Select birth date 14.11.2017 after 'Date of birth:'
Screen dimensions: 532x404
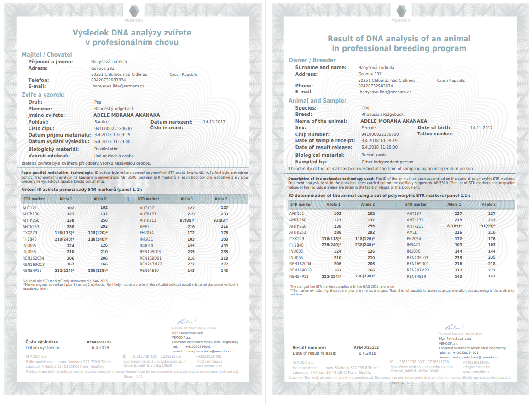coord(481,128)
